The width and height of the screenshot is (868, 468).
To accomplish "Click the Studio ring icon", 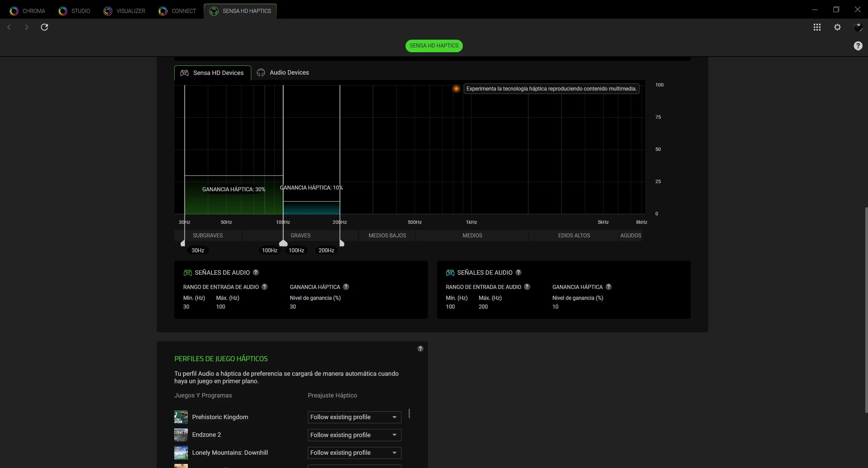I will point(63,11).
